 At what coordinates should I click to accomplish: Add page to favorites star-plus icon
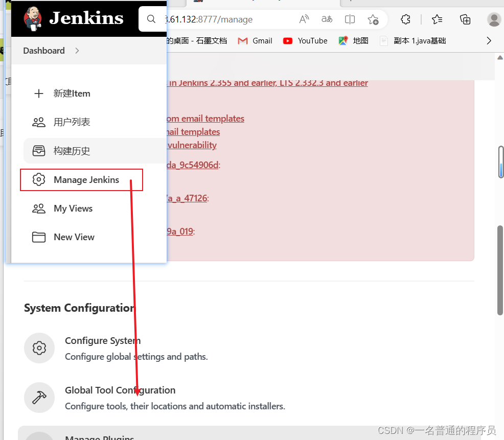coord(373,19)
